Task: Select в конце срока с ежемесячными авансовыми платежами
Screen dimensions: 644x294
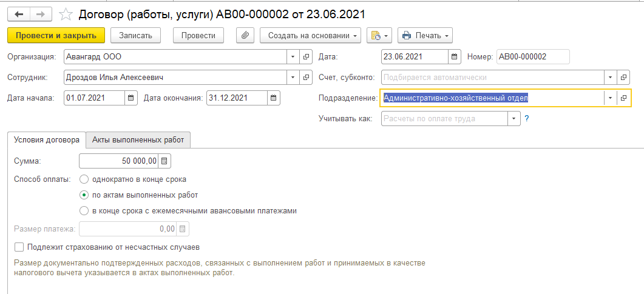Action: coord(188,211)
